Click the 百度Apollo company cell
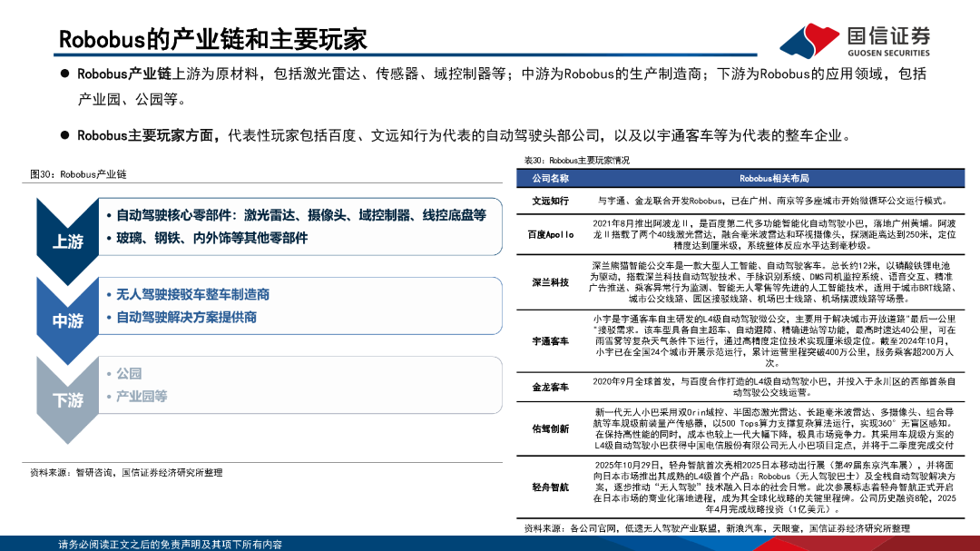The image size is (980, 551). point(551,234)
